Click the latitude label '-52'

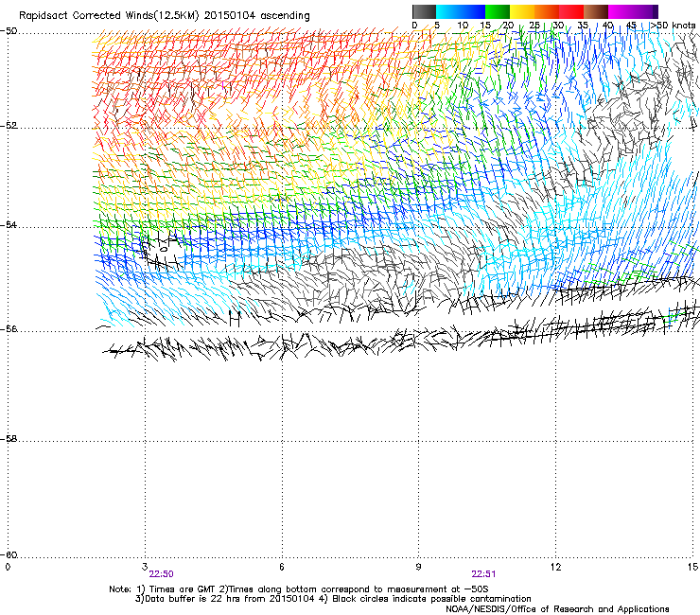9,126
